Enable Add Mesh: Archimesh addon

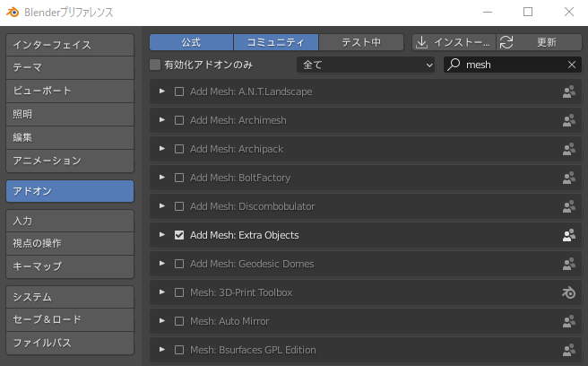click(179, 120)
